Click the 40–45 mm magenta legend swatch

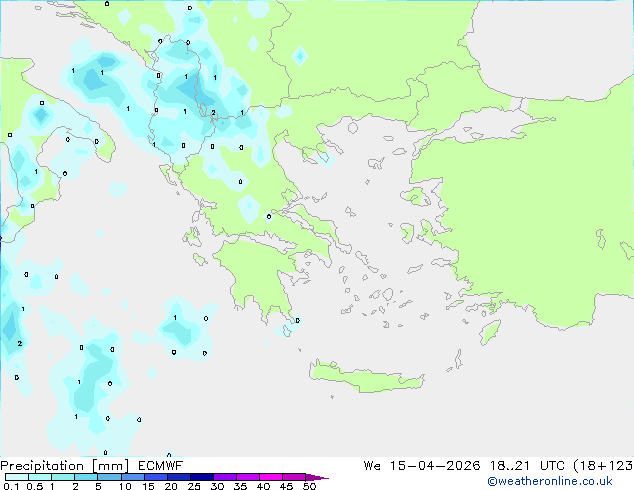pos(271,477)
